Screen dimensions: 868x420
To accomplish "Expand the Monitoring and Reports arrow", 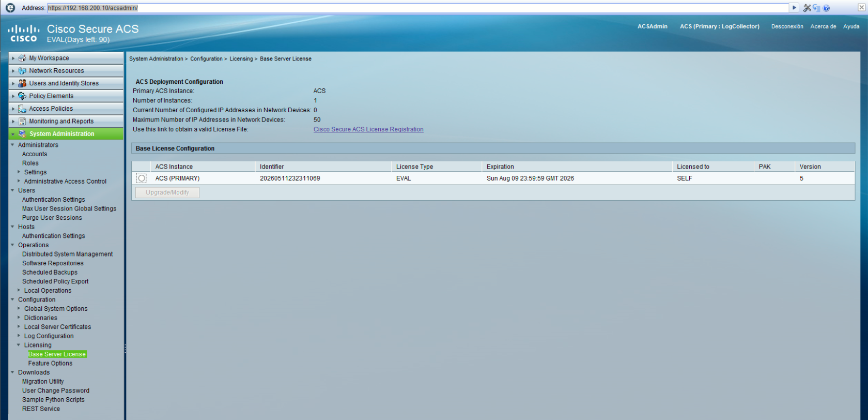I will tap(13, 122).
